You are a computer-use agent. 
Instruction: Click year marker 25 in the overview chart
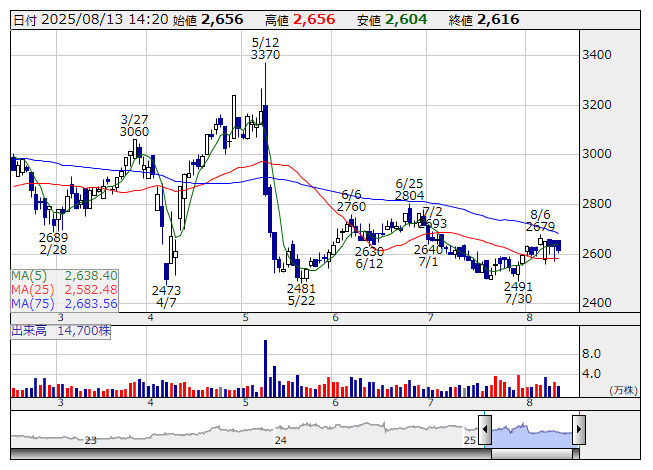coord(469,440)
